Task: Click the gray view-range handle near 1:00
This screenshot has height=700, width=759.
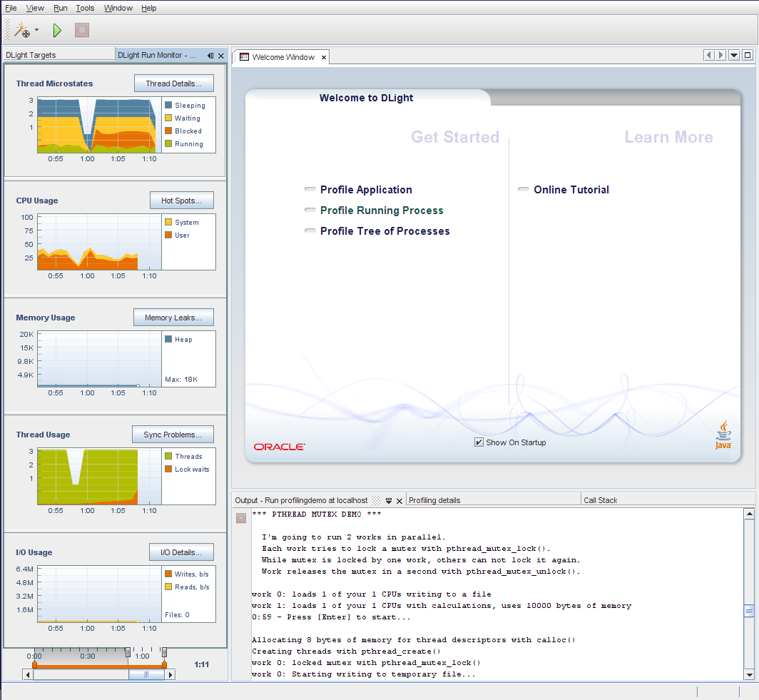Action: (128, 652)
